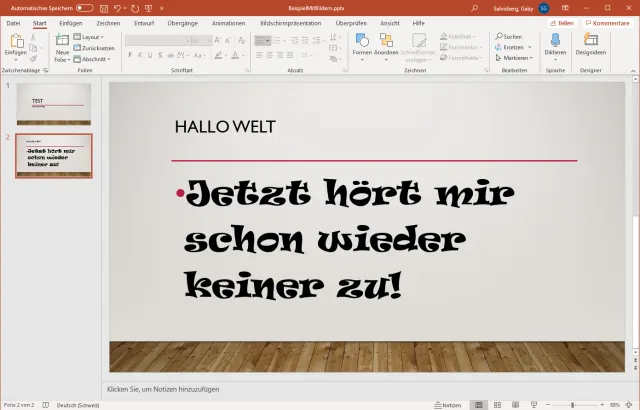Screen dimensions: 640x410
Task: Switch to Slide Sorter view icon
Action: (497, 405)
